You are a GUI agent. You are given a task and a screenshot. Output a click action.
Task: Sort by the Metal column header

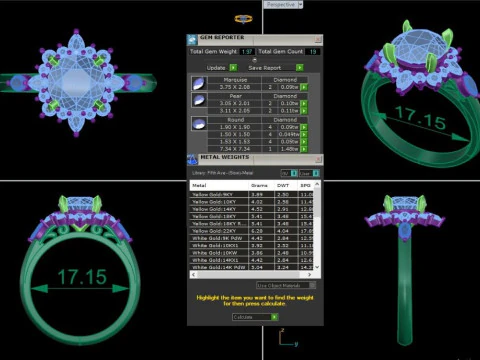(x=219, y=185)
